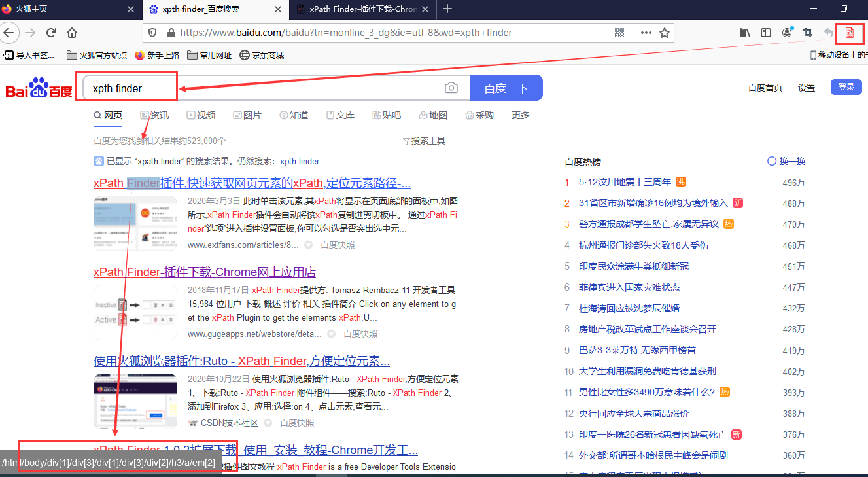
Task: Select the 资讯 search category
Action: tap(154, 115)
